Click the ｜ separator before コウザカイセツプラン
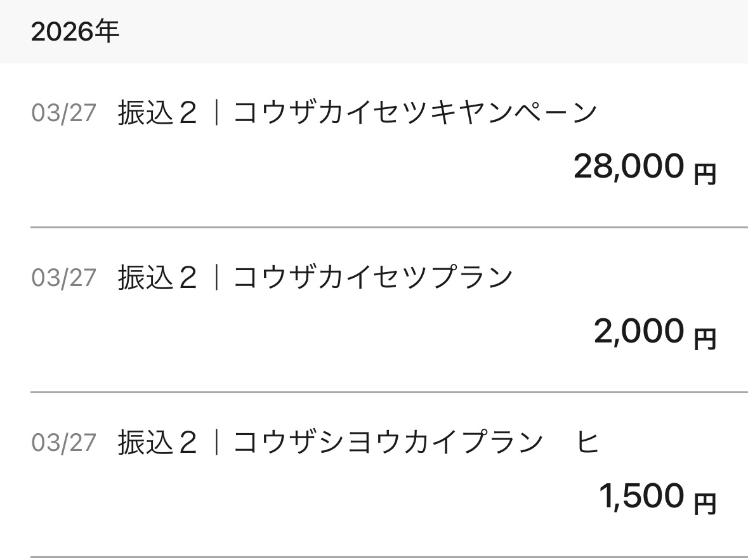Image resolution: width=748 pixels, height=560 pixels. (x=216, y=278)
